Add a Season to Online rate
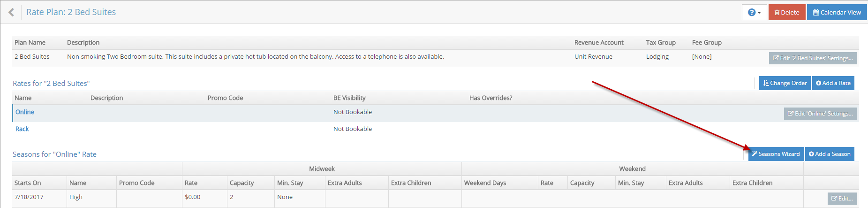 tap(829, 154)
